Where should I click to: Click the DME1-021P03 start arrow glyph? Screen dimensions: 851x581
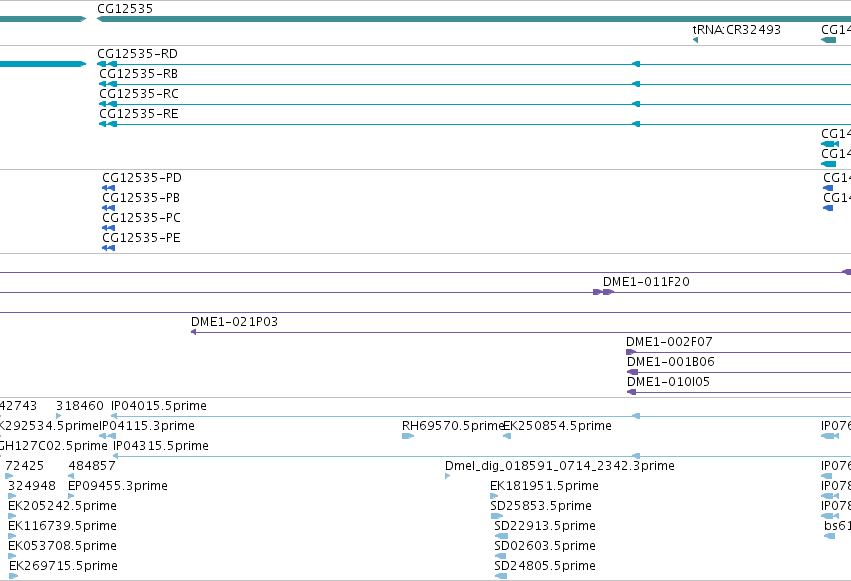pyautogui.click(x=194, y=333)
